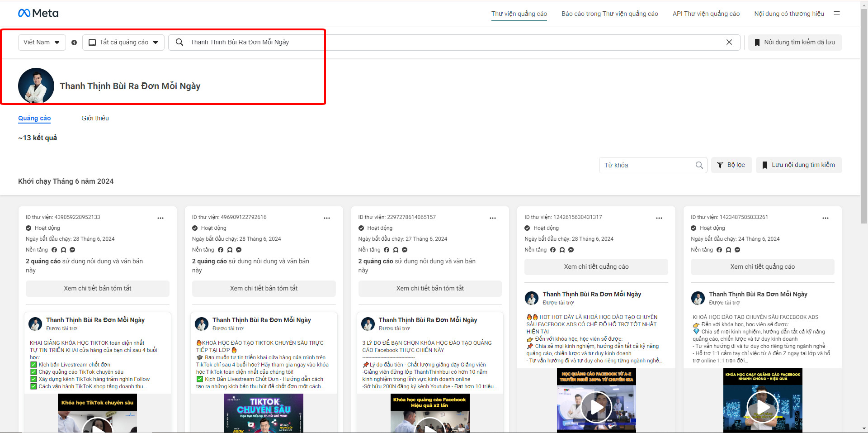
Task: Click advertiser name link in ad 439059228952133
Action: tap(95, 320)
